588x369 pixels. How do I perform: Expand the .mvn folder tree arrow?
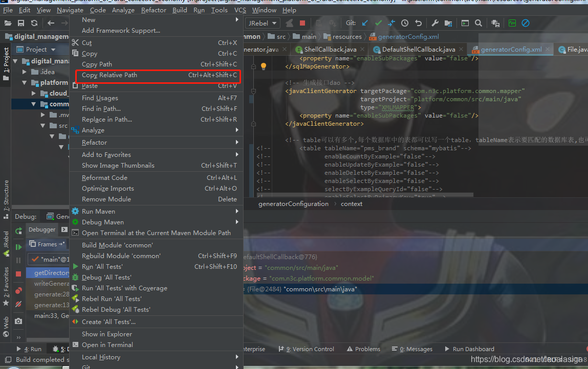click(43, 114)
